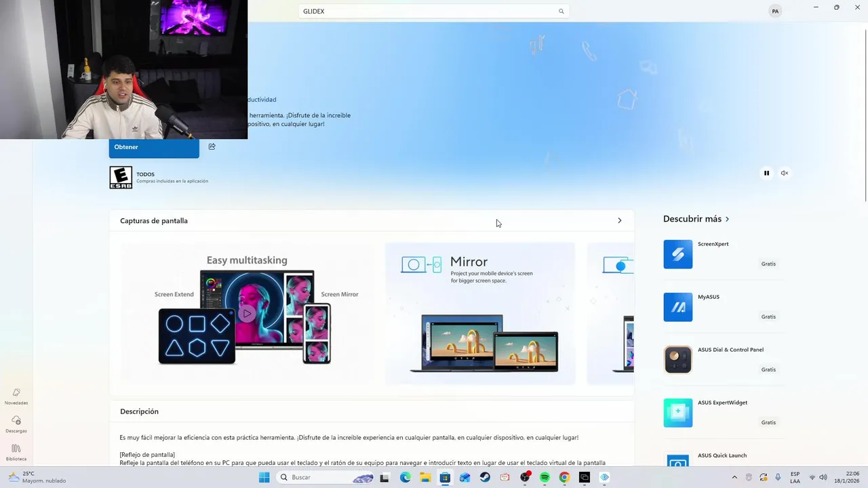
Task: Open Novedades in the sidebar
Action: coord(16,396)
